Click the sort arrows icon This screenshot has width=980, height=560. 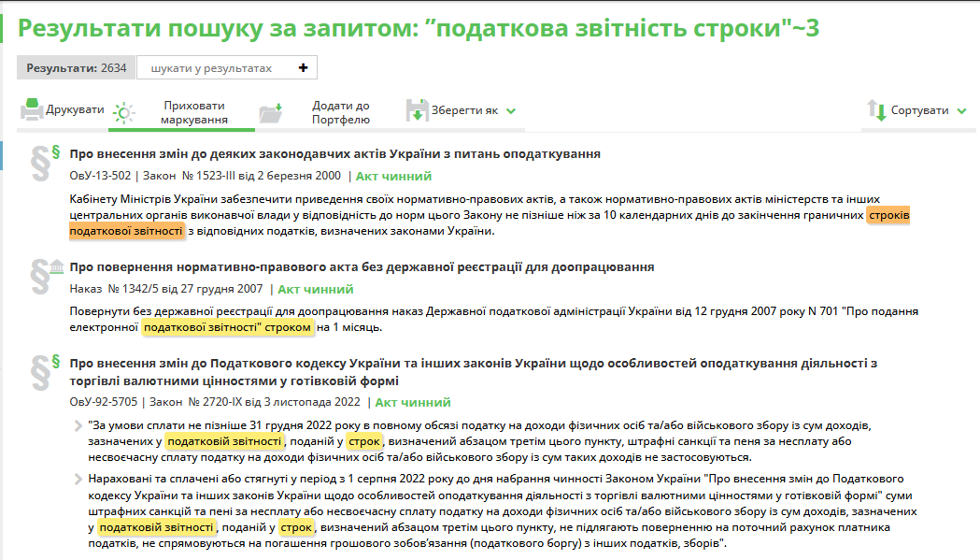pos(876,110)
